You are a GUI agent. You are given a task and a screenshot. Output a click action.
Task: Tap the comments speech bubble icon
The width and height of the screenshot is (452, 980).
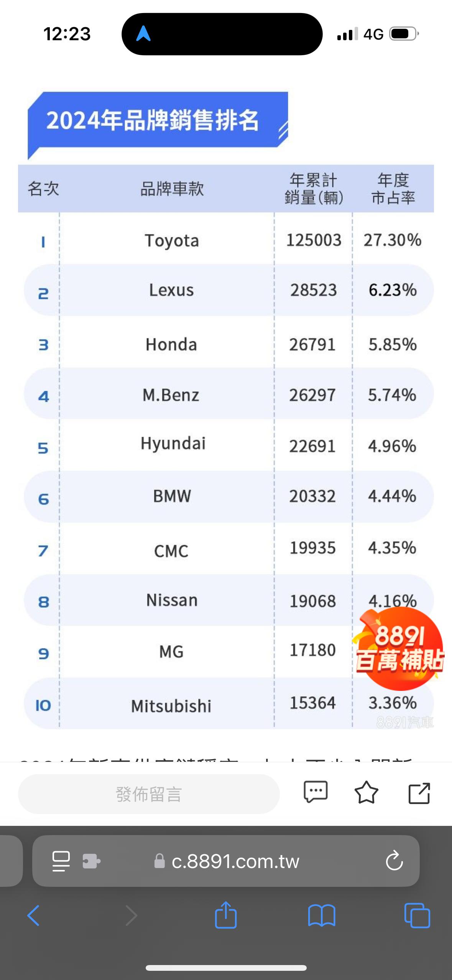(316, 792)
